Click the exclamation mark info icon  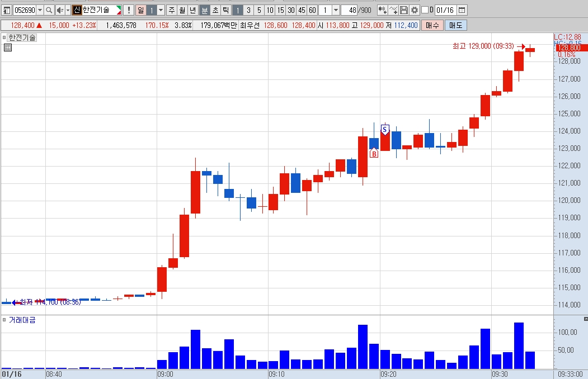[x=129, y=10]
